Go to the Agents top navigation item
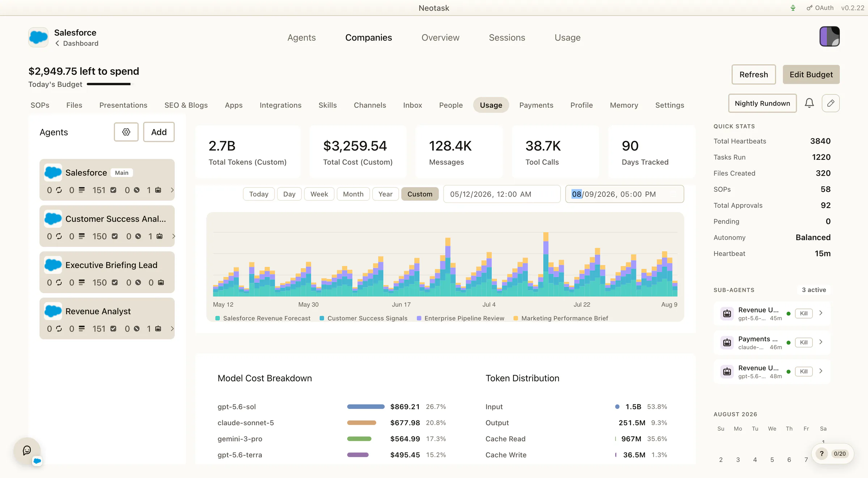The width and height of the screenshot is (868, 478). 301,38
